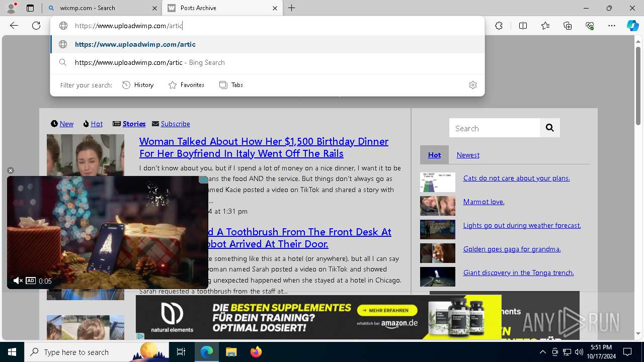Click the Tonga trench thumbnail
The image size is (644, 362).
pyautogui.click(x=438, y=277)
